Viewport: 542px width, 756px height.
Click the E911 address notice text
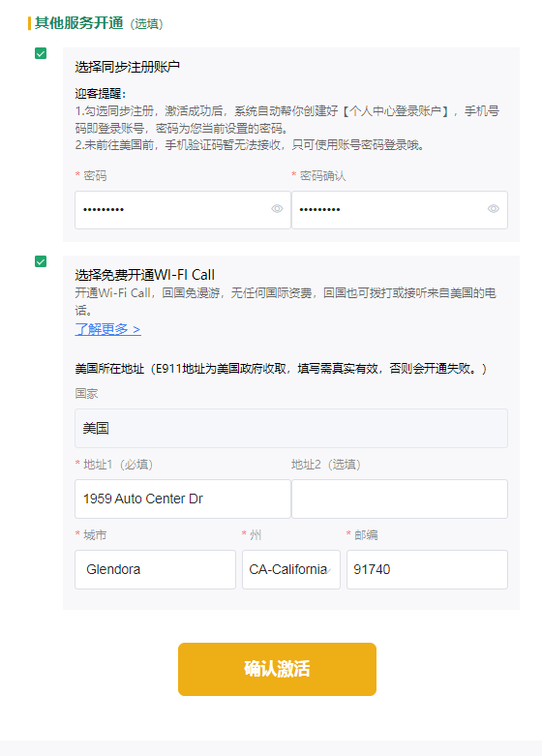[x=281, y=369]
